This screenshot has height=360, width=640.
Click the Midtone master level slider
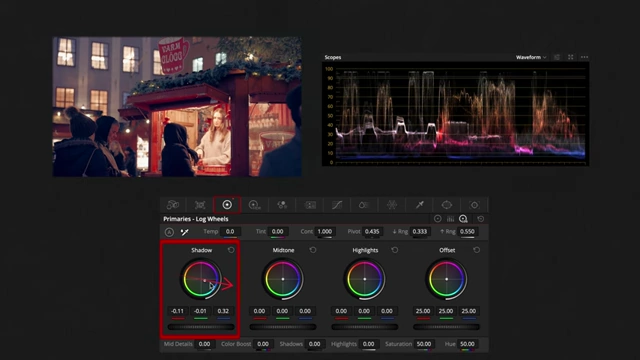tap(283, 327)
